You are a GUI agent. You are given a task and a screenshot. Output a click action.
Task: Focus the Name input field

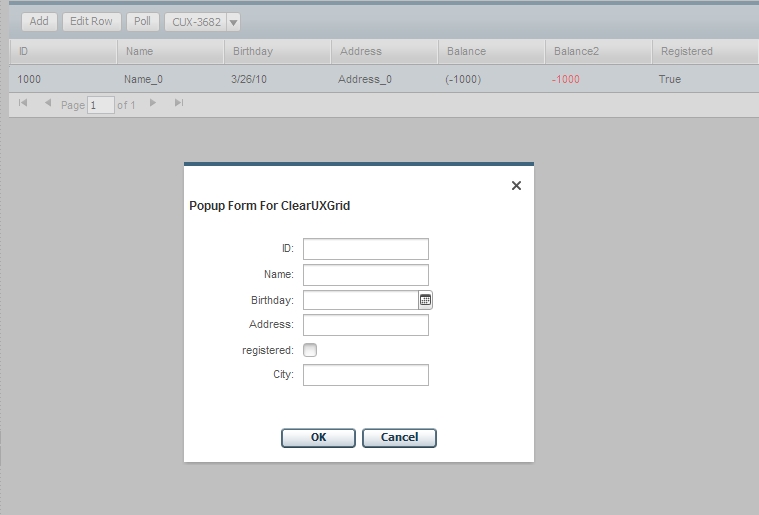[365, 275]
